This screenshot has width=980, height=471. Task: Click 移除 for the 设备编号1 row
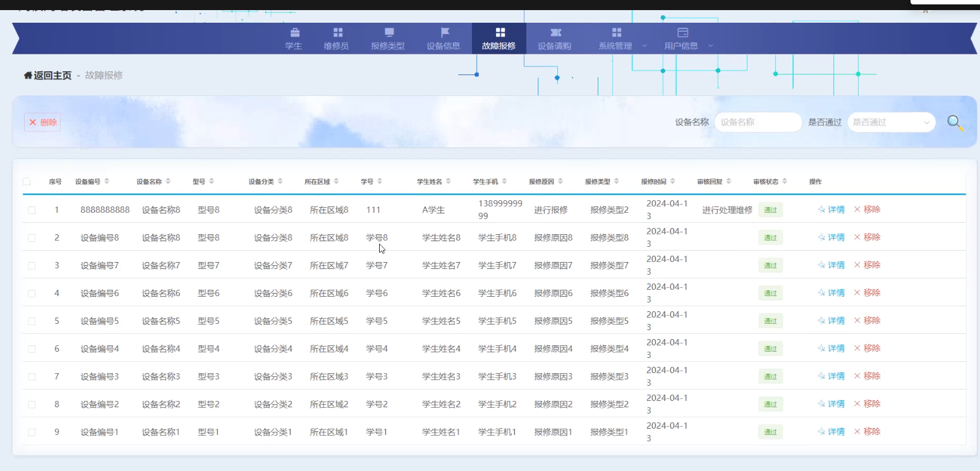(867, 432)
